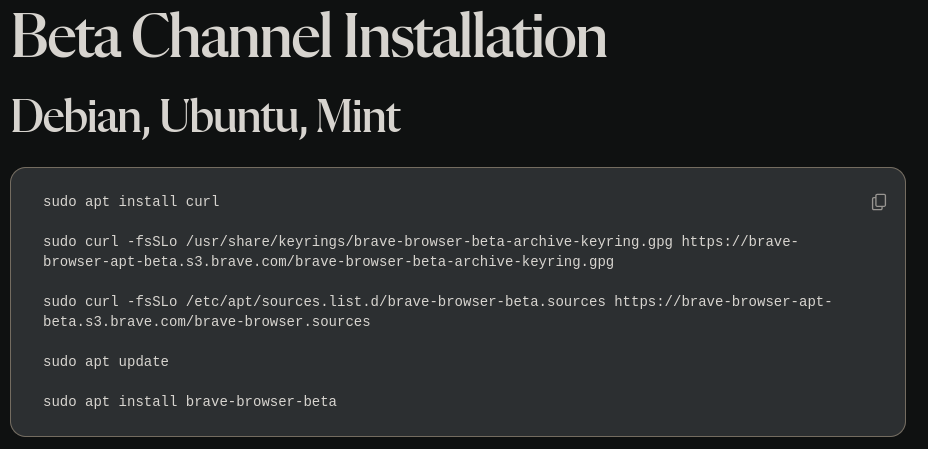This screenshot has height=449, width=928.
Task: Click the word "Channel" in the main heading
Action: pos(231,36)
